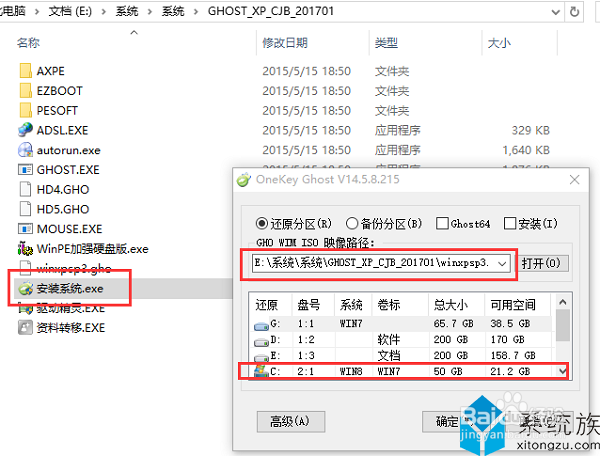Sort files by 大小 column
The image size is (600, 456).
coord(499,43)
